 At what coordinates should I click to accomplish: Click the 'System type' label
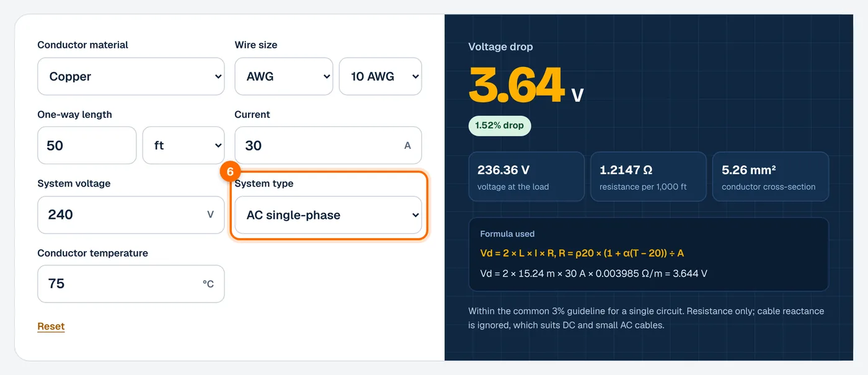[x=264, y=183]
